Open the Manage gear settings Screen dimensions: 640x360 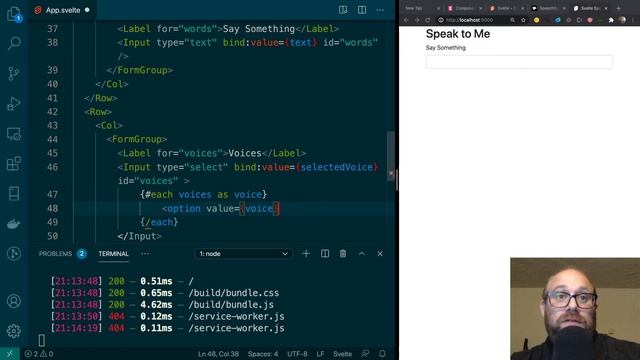click(x=14, y=331)
